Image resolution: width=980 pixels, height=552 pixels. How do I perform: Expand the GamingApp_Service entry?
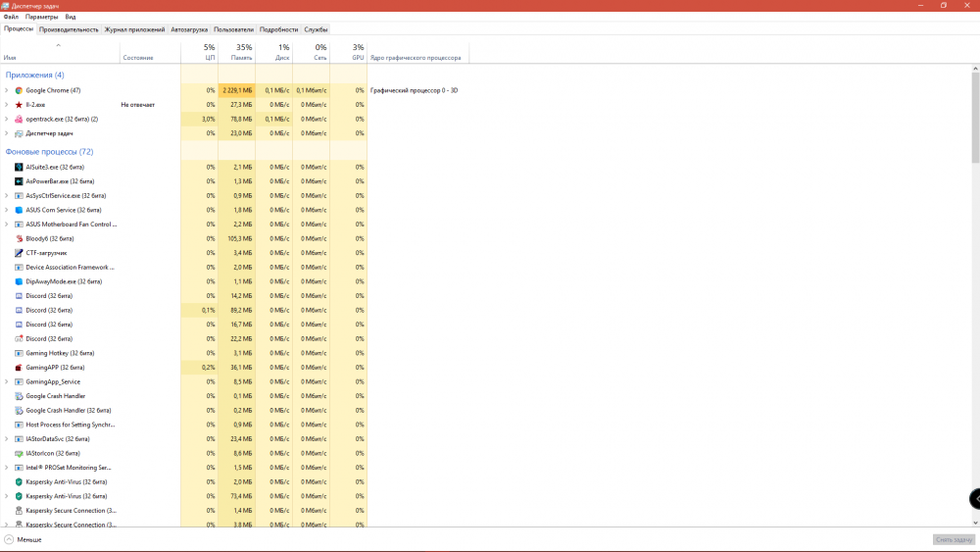coord(7,382)
